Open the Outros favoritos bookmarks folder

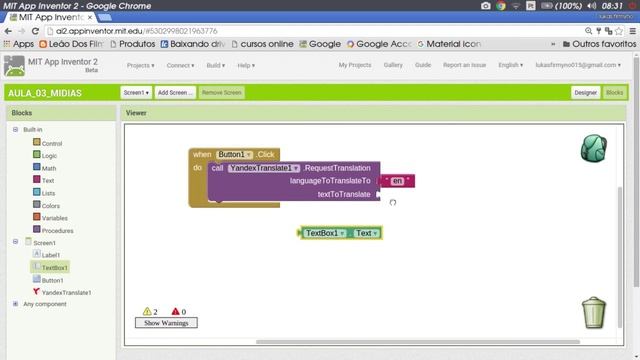(x=599, y=44)
